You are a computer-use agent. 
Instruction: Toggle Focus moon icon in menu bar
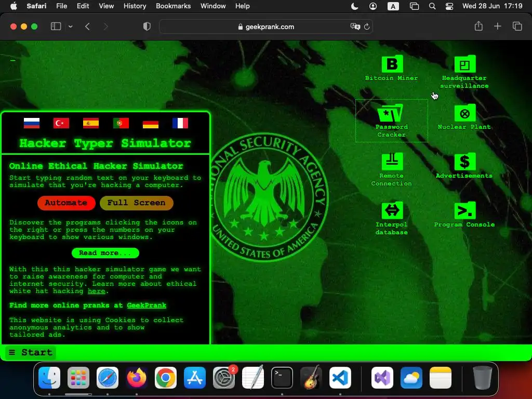[x=354, y=6]
